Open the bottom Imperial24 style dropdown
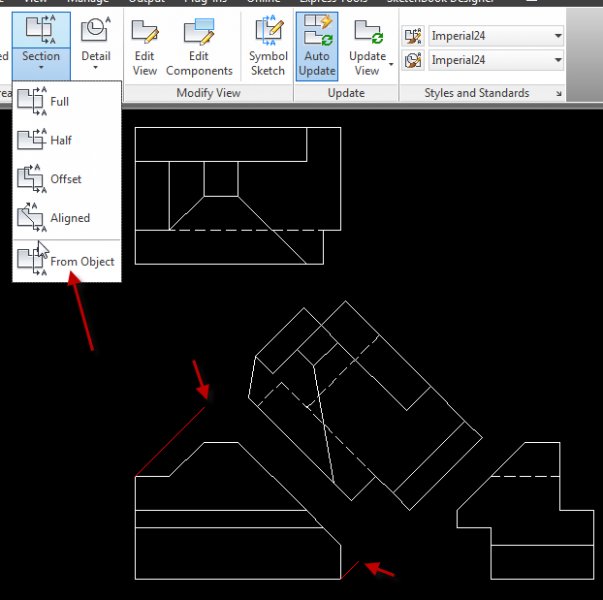Image resolution: width=603 pixels, height=600 pixels. [x=496, y=60]
